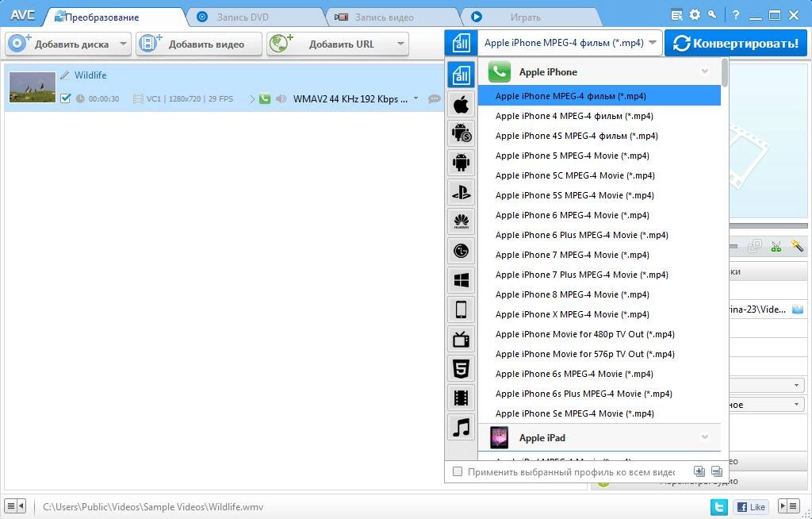Collapse the Apple iPad group chevron

705,437
